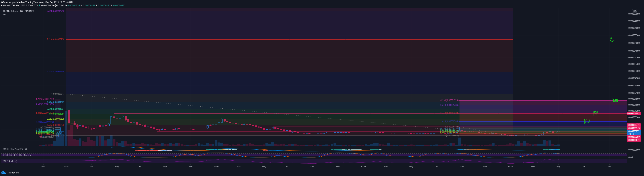Click the 2018 label on the time axis
The width and height of the screenshot is (644, 176).
pyautogui.click(x=66, y=166)
